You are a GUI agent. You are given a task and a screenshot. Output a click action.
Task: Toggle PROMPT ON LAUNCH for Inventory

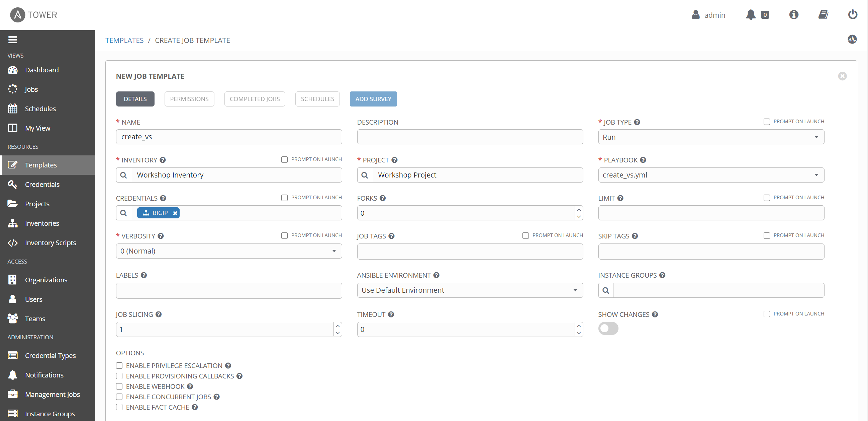pos(285,160)
